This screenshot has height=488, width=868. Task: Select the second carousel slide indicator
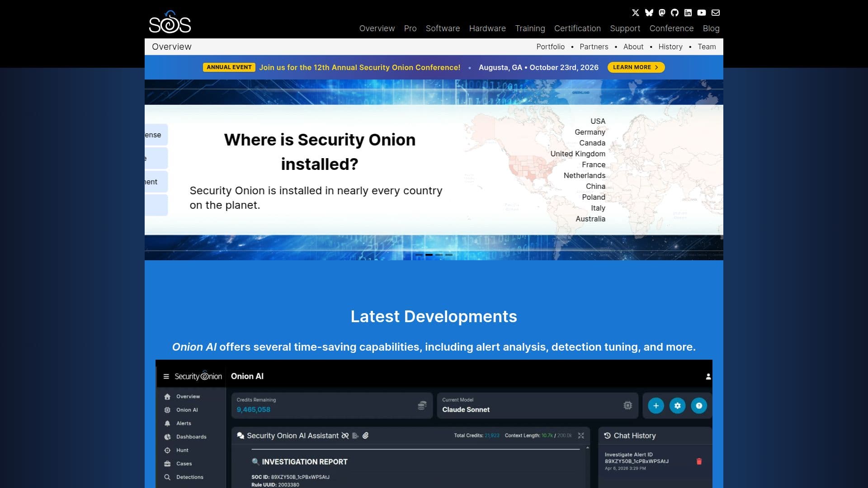tap(429, 255)
